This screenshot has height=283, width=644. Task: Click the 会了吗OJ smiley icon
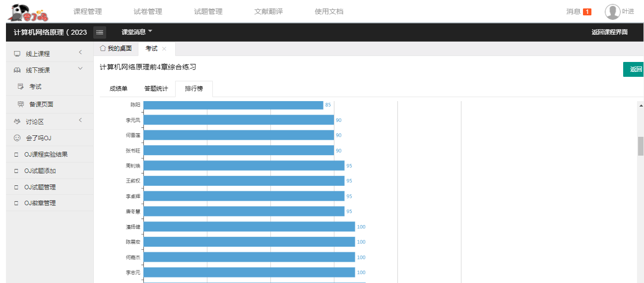tap(17, 138)
